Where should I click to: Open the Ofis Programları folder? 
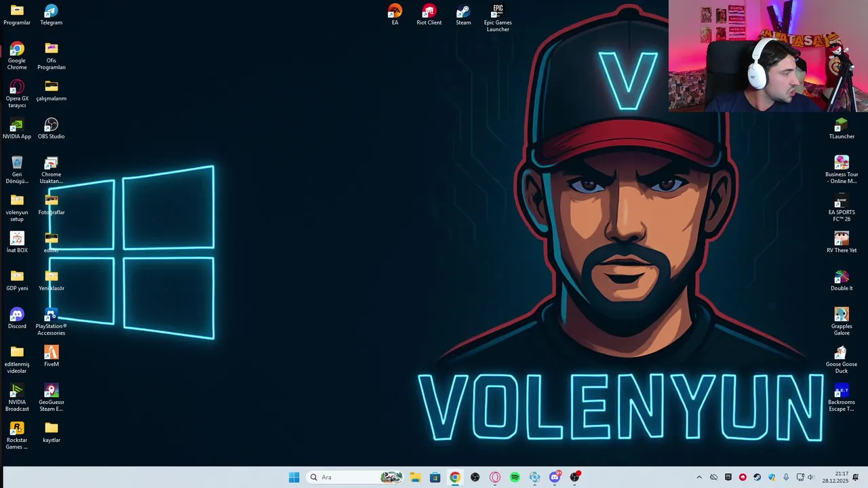[x=51, y=56]
